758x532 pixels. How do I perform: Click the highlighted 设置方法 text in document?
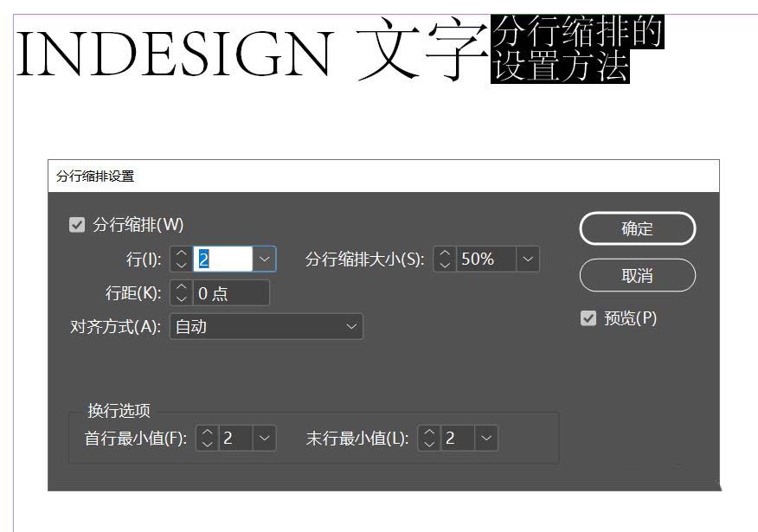click(561, 67)
